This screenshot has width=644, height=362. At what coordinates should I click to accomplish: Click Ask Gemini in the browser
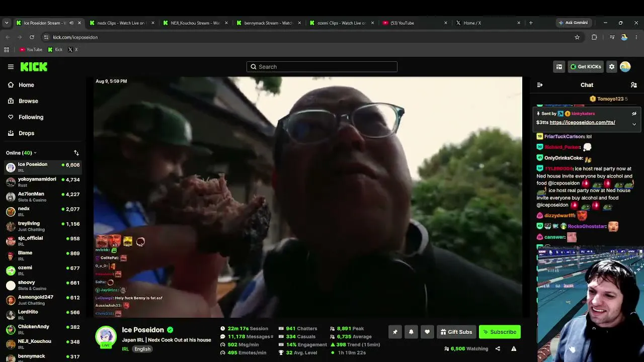tap(573, 23)
